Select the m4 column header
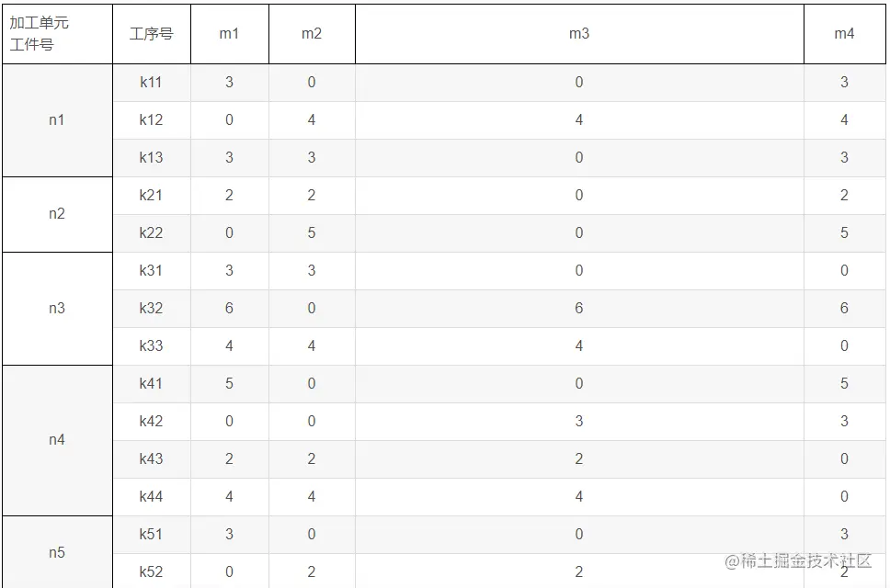Image resolution: width=890 pixels, height=588 pixels. [844, 34]
